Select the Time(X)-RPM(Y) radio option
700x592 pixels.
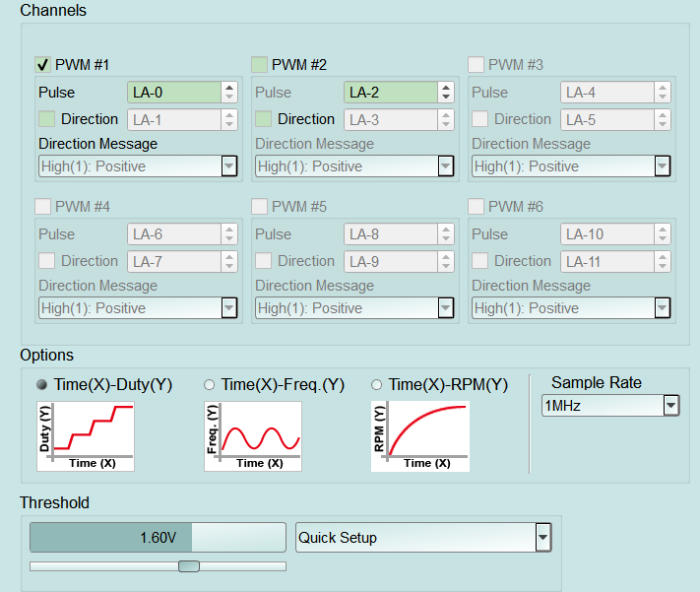click(376, 385)
